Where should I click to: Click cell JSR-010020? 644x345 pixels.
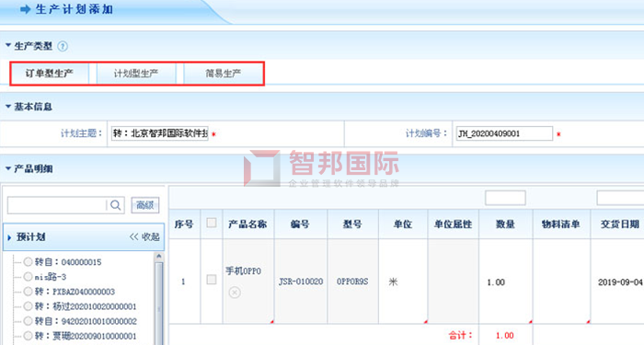(301, 282)
